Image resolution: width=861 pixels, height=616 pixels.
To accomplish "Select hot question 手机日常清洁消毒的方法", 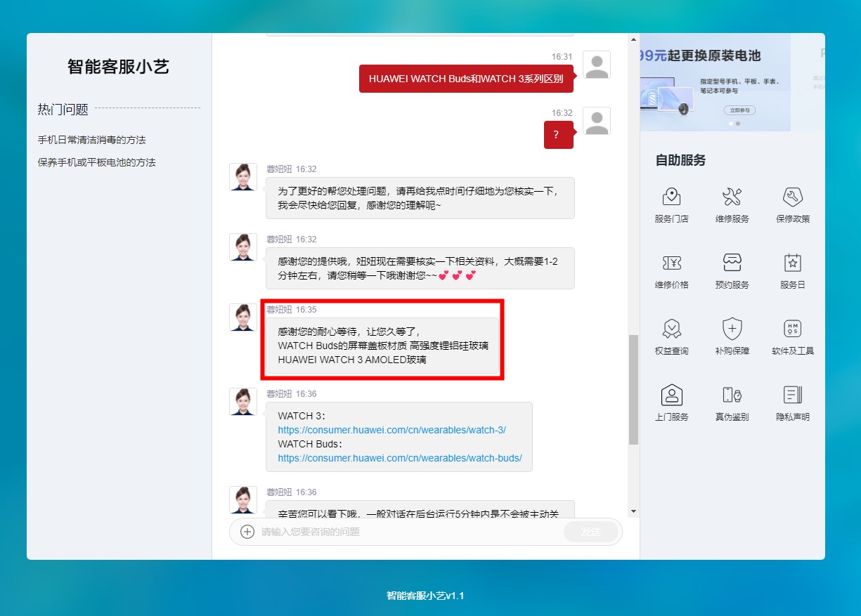I will pyautogui.click(x=91, y=140).
